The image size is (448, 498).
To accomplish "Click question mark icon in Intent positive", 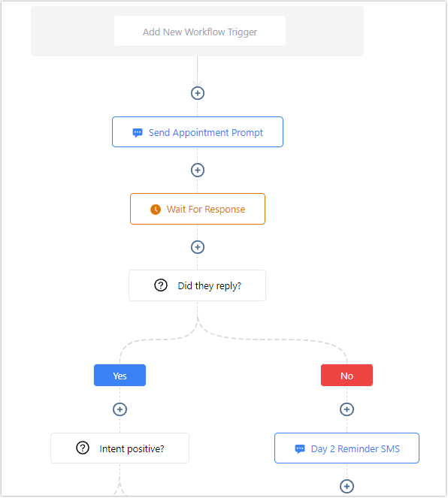I will pyautogui.click(x=83, y=448).
